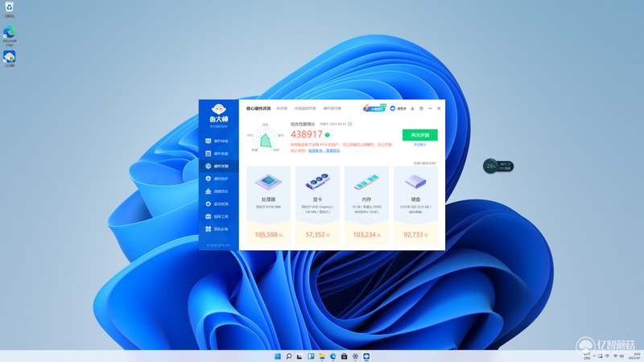Viewport: 644px width, 362px height.
Task: Open the 显卡 graphics card score card
Action: pos(317,205)
